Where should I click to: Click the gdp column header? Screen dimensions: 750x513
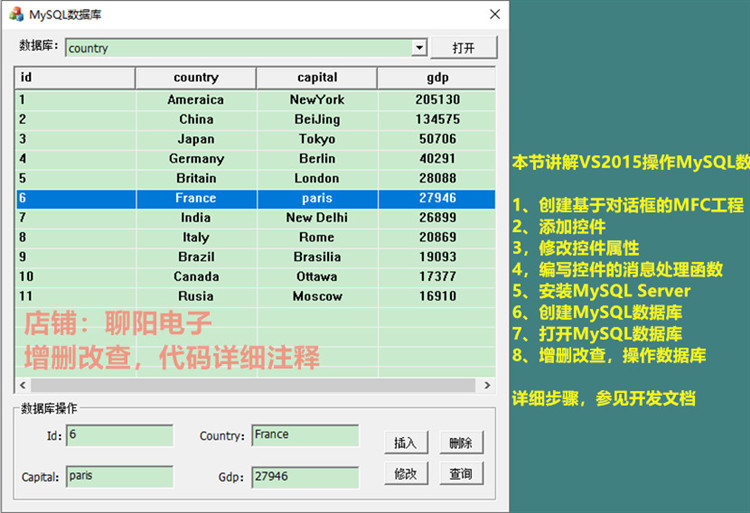point(436,77)
